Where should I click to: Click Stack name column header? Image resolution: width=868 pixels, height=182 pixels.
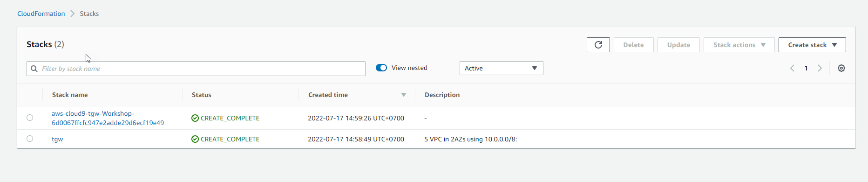coord(70,95)
